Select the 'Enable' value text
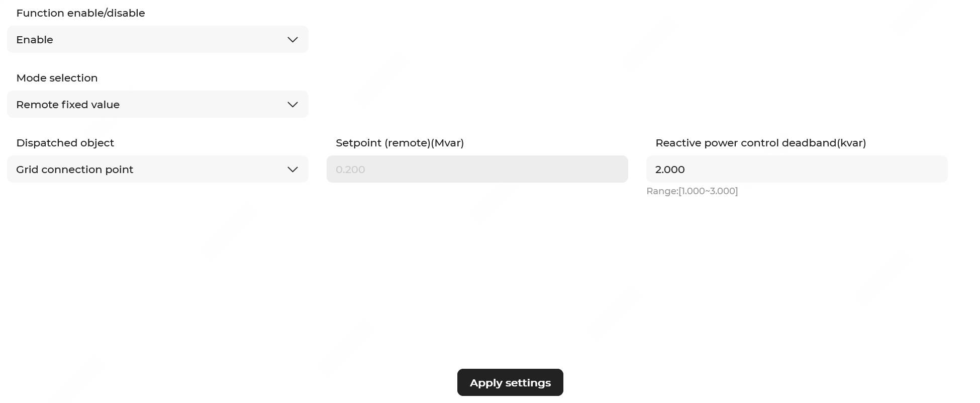 35,40
